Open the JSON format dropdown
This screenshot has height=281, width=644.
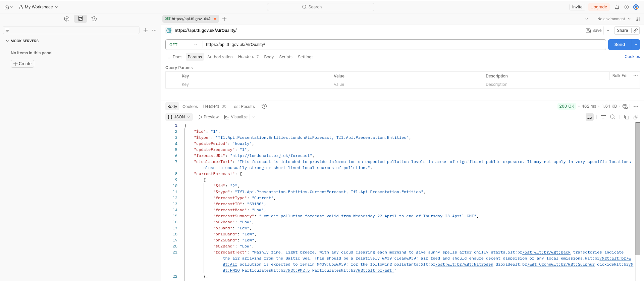tap(179, 117)
